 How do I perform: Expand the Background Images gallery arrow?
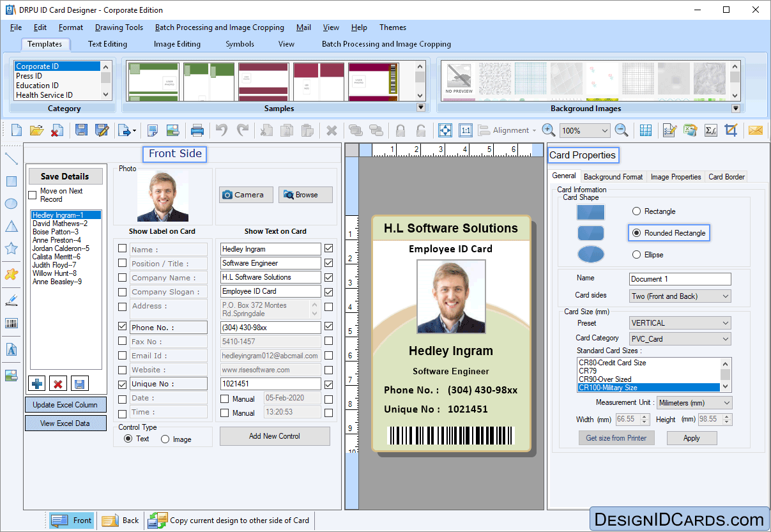point(735,109)
